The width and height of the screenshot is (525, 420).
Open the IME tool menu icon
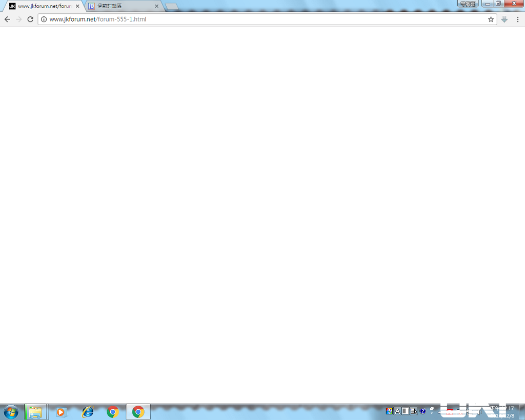[414, 411]
